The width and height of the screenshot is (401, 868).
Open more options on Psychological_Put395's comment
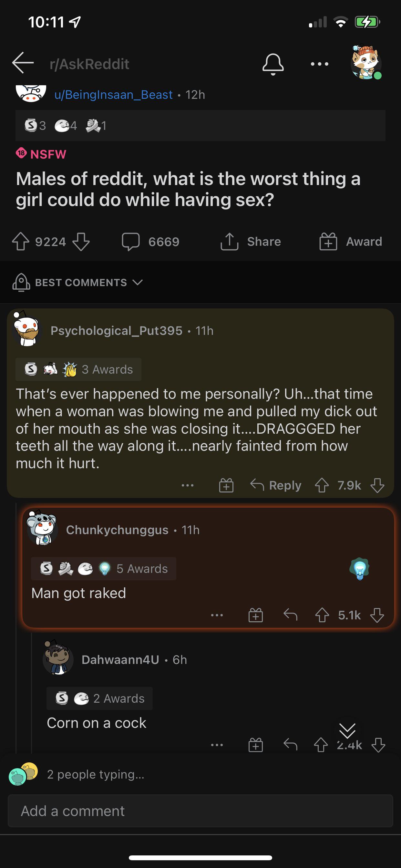[x=187, y=486]
